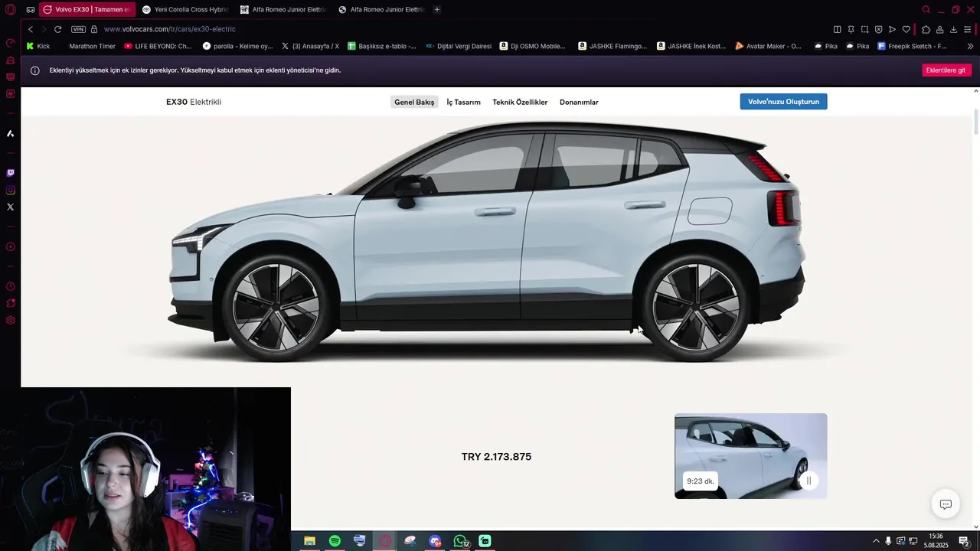The width and height of the screenshot is (980, 551).
Task: Open LIFE BEYOND YouTube bookmark
Action: pyautogui.click(x=158, y=46)
